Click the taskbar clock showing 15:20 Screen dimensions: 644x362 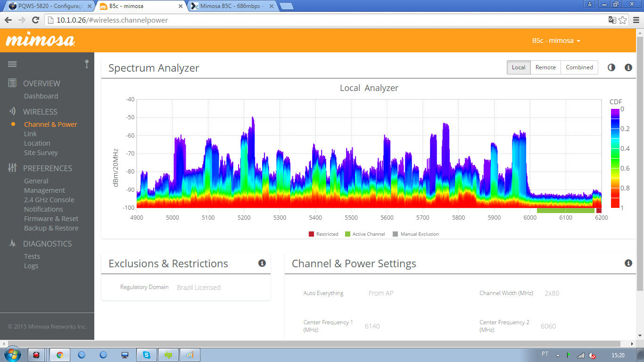618,355
